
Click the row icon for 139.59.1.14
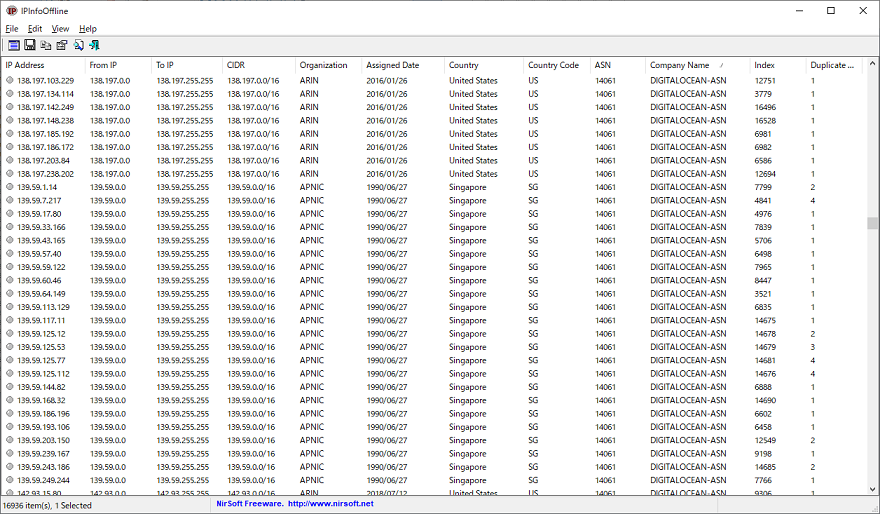coord(10,187)
